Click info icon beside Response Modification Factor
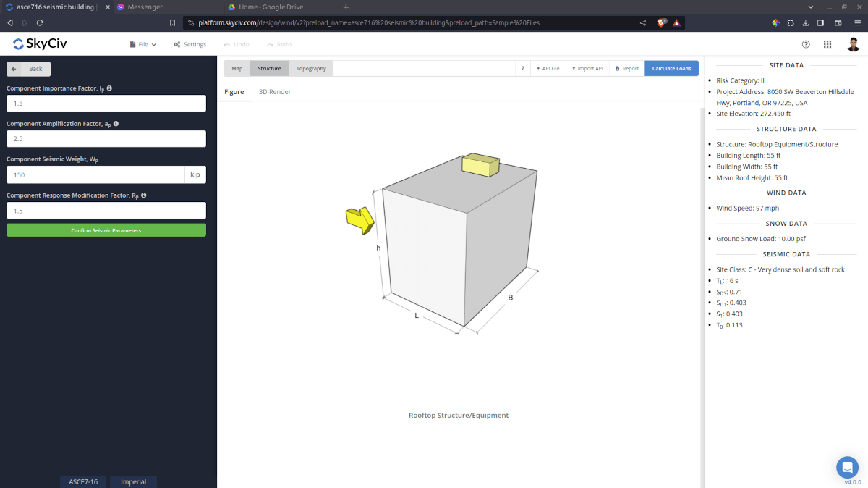 tap(144, 195)
